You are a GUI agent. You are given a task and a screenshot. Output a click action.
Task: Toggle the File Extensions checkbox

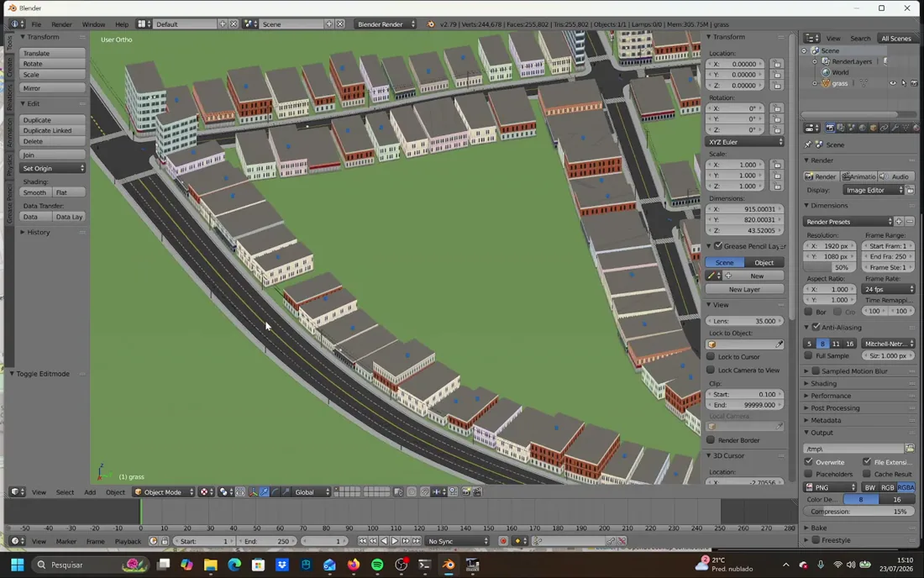[867, 462]
